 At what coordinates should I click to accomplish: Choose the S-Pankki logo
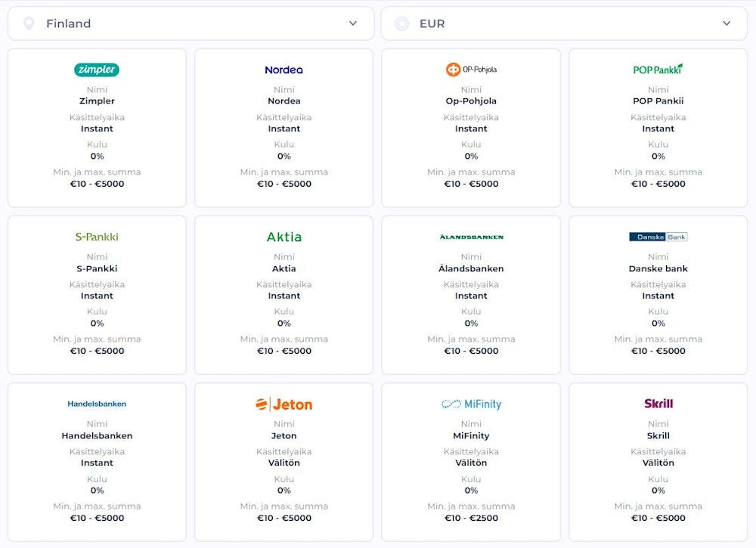pyautogui.click(x=97, y=237)
